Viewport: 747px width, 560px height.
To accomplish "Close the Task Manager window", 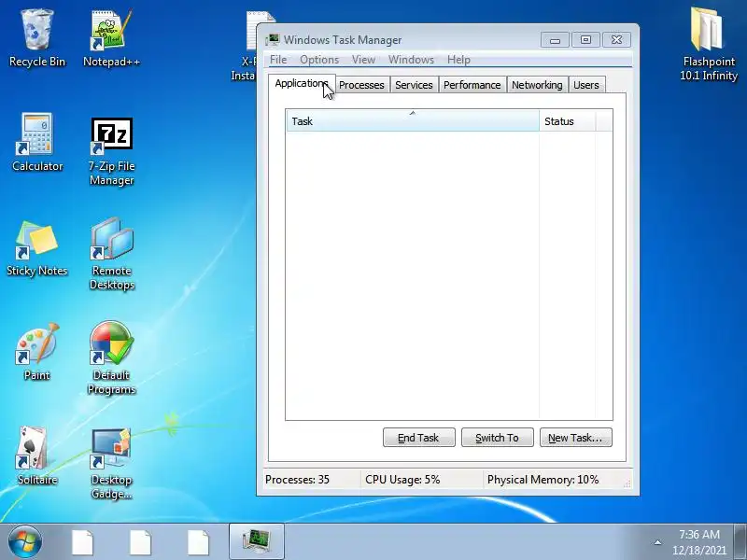I will (616, 40).
